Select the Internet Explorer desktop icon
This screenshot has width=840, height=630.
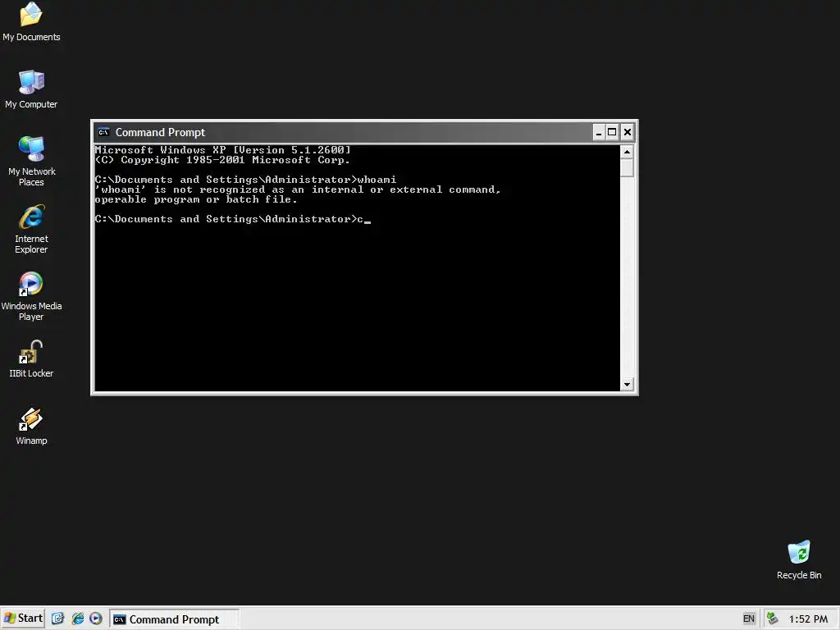click(x=32, y=229)
